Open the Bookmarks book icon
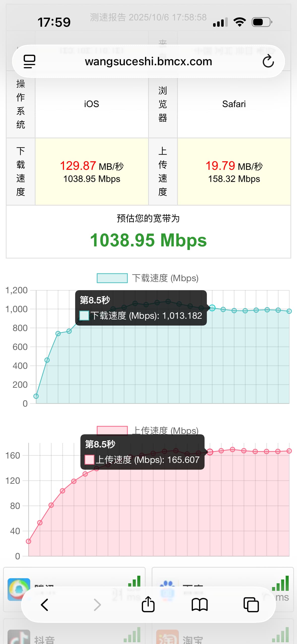 tap(200, 605)
